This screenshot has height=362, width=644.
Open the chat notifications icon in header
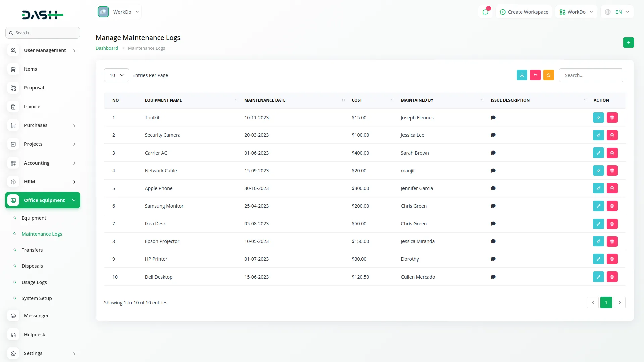(485, 12)
